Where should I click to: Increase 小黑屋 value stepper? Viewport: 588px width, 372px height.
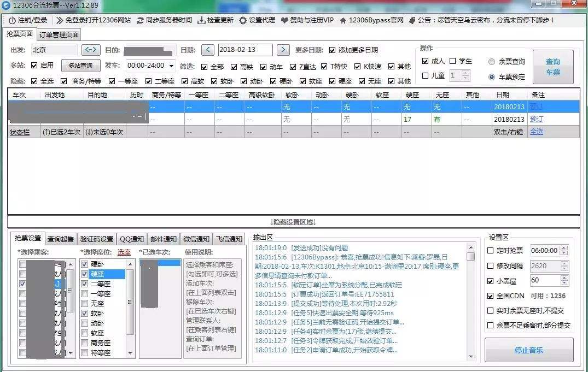[564, 278]
